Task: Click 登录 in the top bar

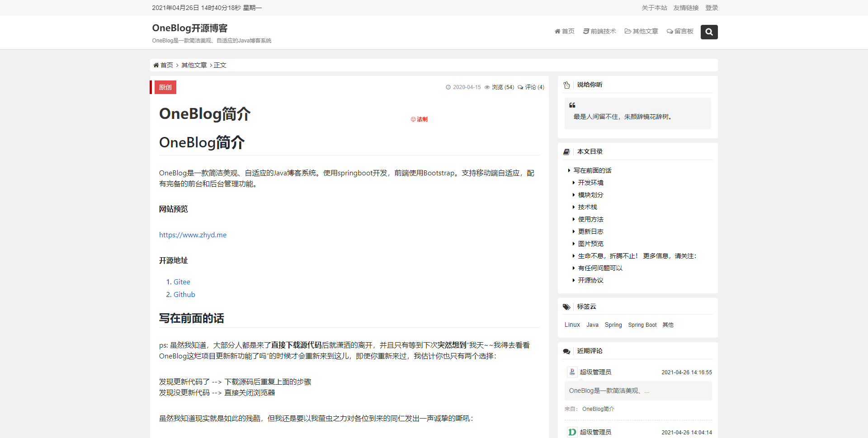Action: pos(712,8)
